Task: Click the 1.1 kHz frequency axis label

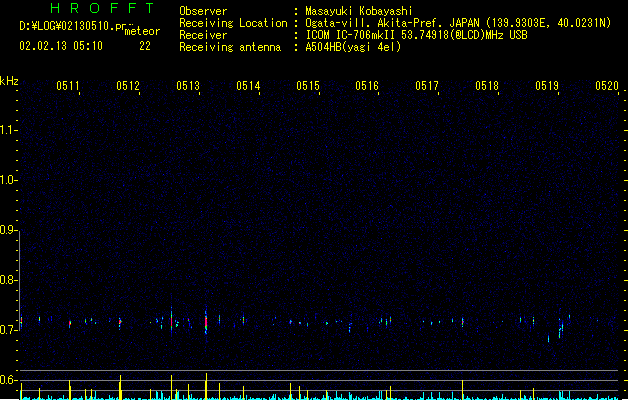Action: [8, 130]
